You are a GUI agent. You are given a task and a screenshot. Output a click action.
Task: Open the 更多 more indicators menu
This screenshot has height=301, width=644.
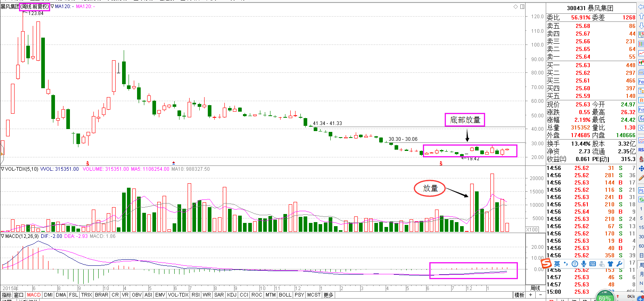coord(329,295)
